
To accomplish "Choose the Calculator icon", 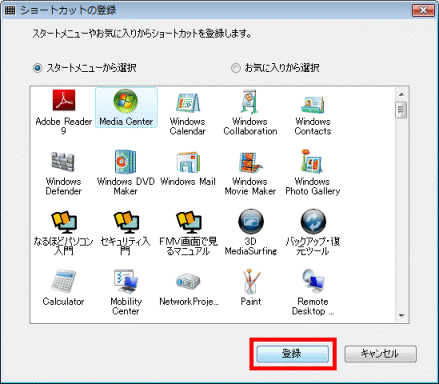I will pyautogui.click(x=63, y=281).
